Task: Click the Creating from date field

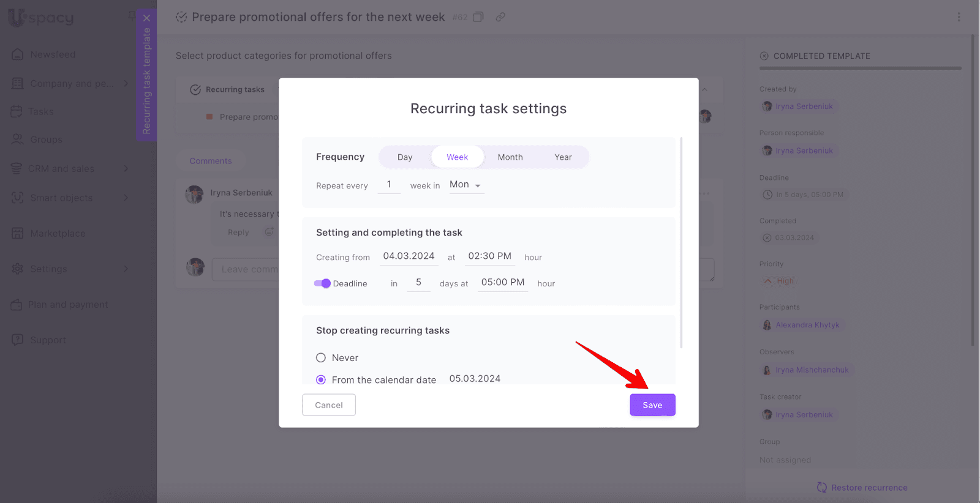Action: coord(409,256)
